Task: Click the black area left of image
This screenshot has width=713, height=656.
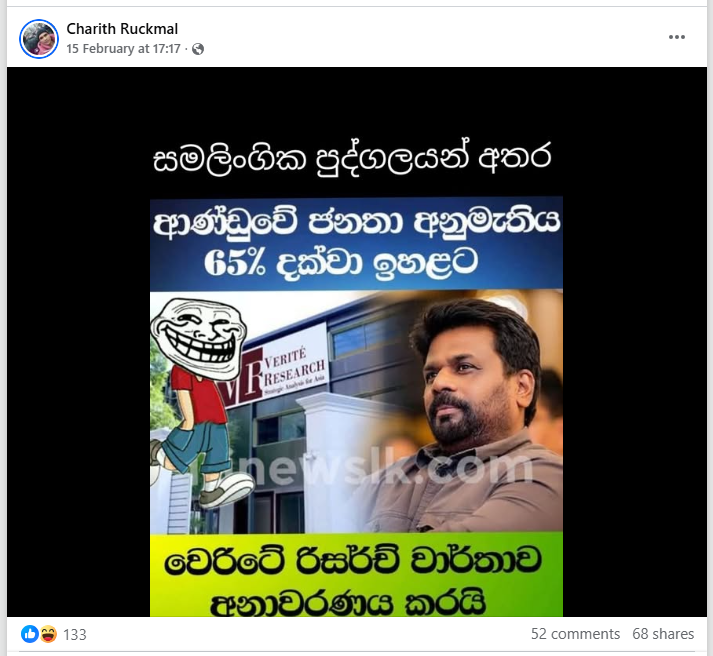Action: tap(78, 342)
